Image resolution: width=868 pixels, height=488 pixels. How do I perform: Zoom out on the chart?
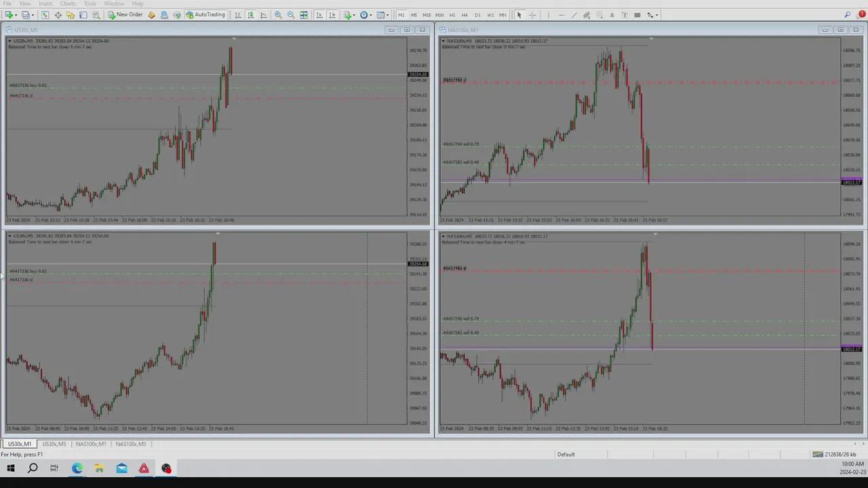[x=291, y=15]
